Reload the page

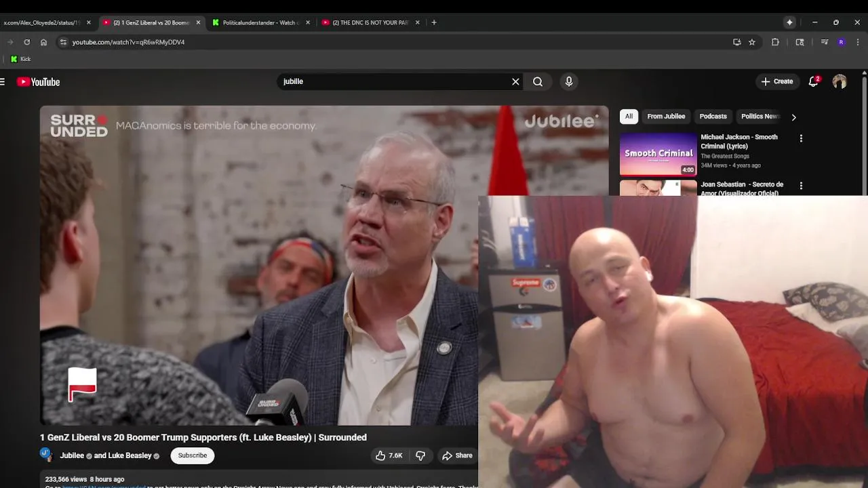tap(26, 42)
